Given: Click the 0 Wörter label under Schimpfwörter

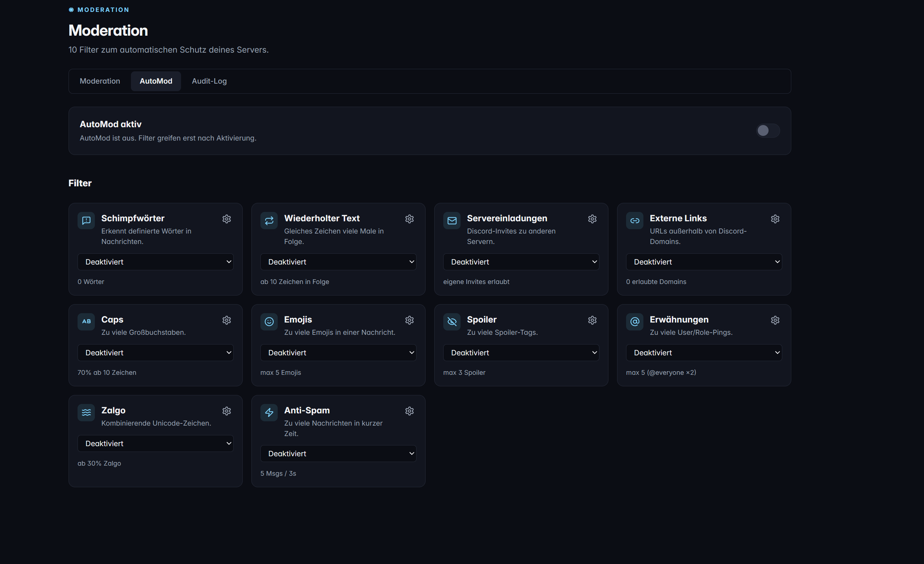Looking at the screenshot, I should click(91, 281).
